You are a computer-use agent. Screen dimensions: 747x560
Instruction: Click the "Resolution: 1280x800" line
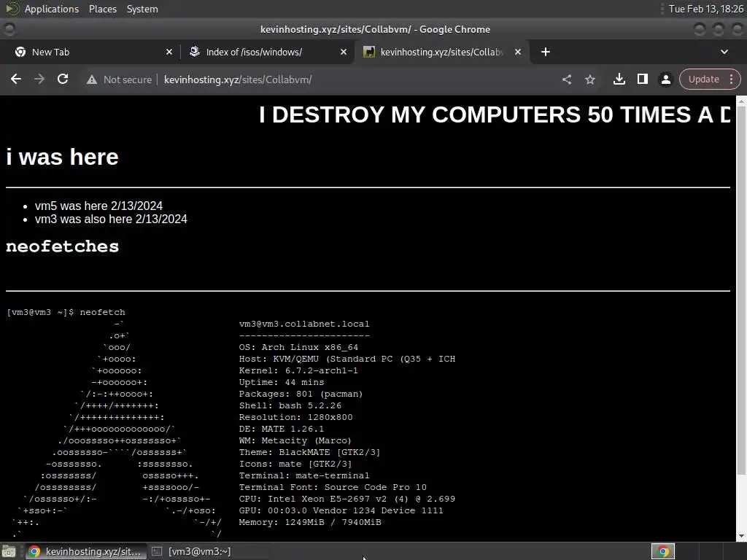[296, 417]
